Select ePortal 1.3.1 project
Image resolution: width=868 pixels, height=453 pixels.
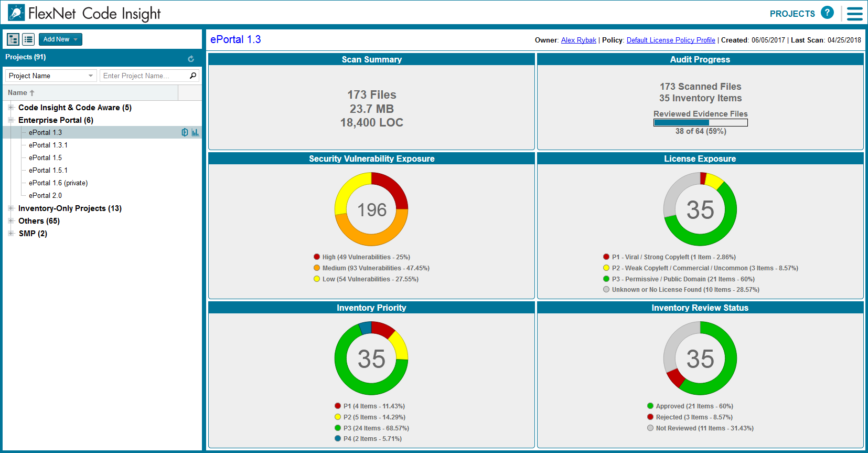point(48,145)
